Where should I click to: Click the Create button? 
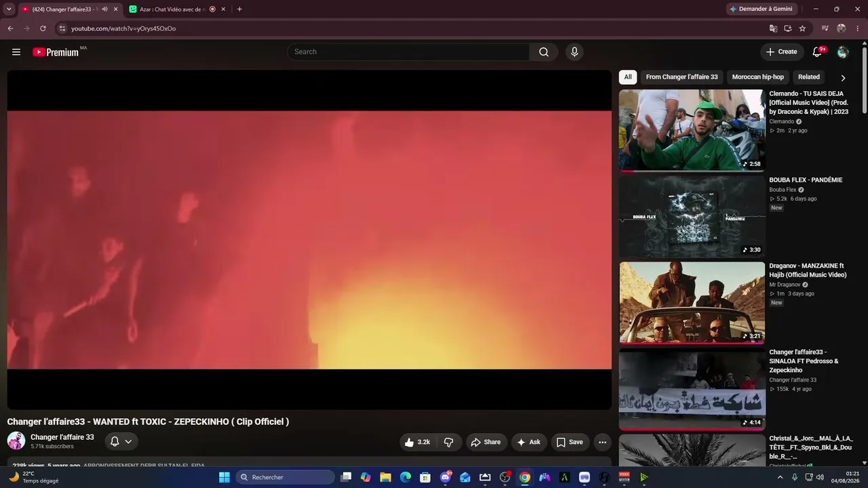pos(781,52)
